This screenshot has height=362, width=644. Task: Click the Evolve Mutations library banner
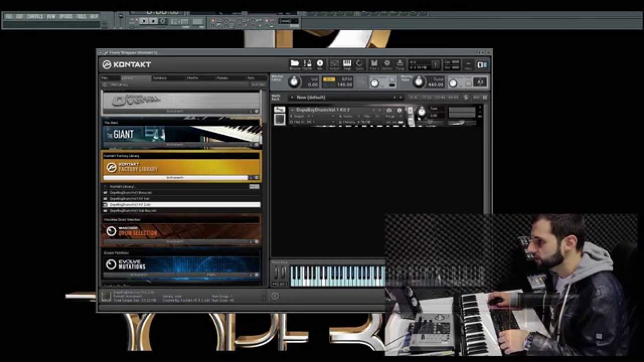[x=182, y=264]
